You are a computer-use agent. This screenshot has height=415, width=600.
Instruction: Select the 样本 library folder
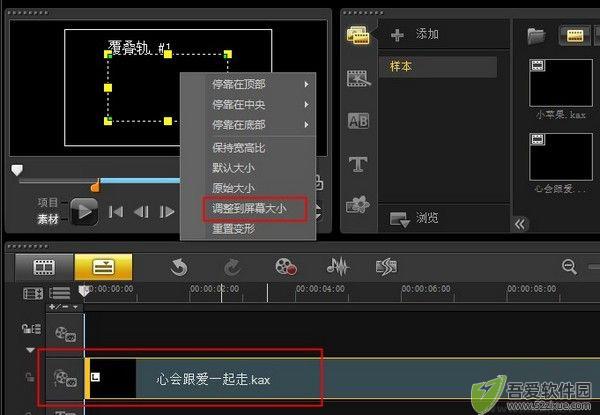click(438, 67)
